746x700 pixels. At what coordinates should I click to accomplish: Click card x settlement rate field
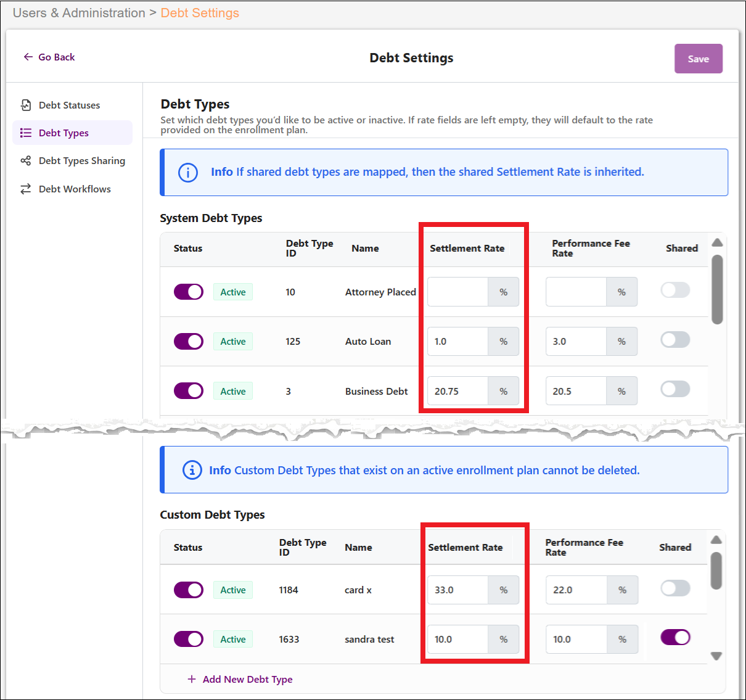pyautogui.click(x=457, y=590)
